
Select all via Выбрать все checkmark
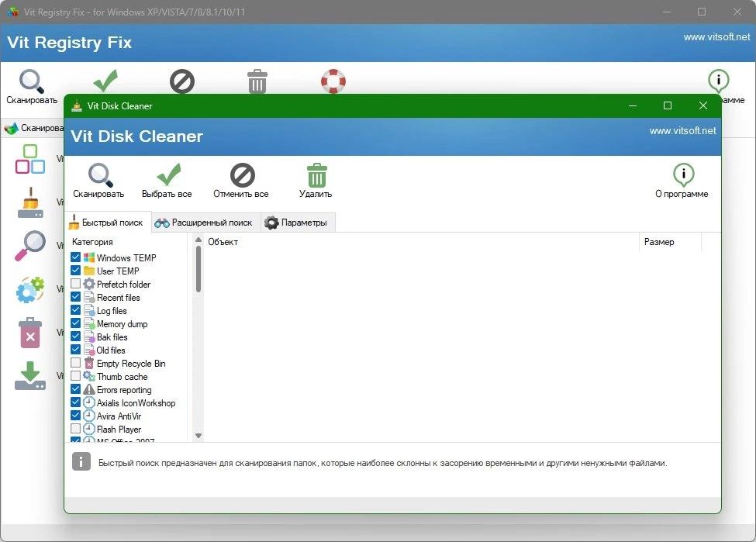(168, 174)
